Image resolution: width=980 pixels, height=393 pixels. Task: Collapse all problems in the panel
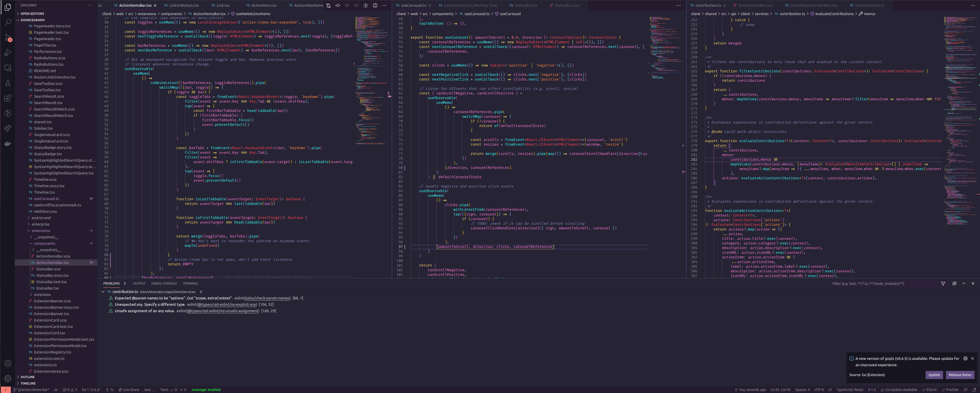coord(954,283)
